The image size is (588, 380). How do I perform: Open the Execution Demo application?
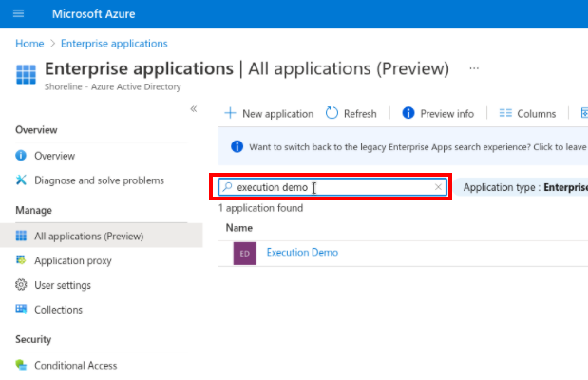(302, 253)
